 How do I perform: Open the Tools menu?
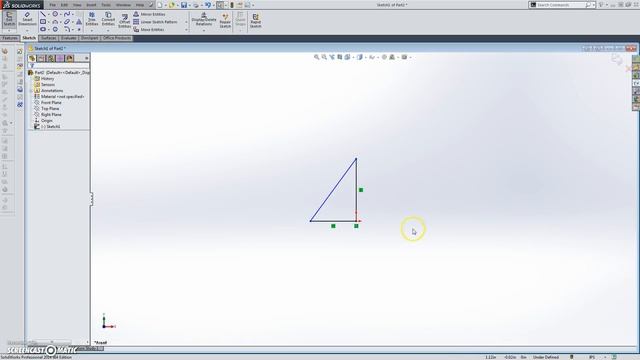(106, 5)
